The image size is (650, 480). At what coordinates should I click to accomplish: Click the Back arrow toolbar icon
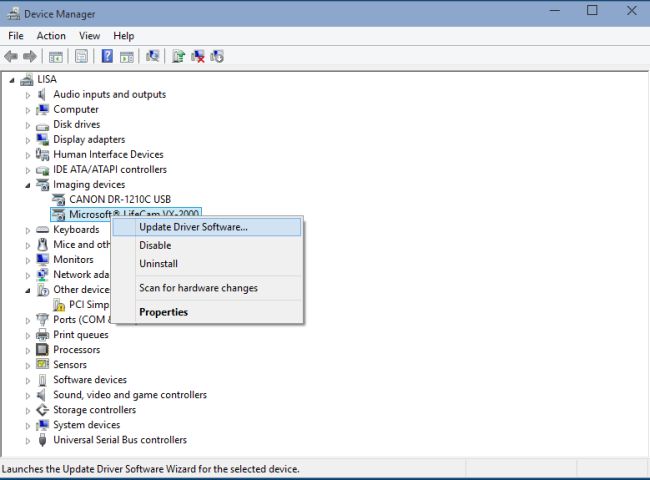11,56
